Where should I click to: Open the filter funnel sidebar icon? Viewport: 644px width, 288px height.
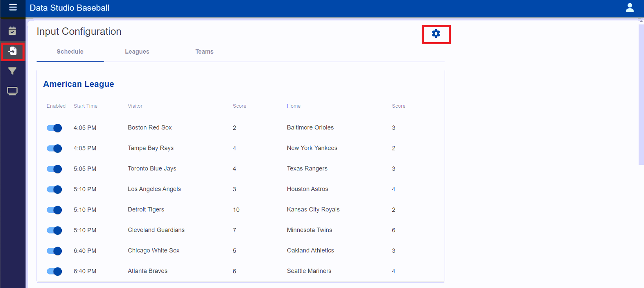12,71
